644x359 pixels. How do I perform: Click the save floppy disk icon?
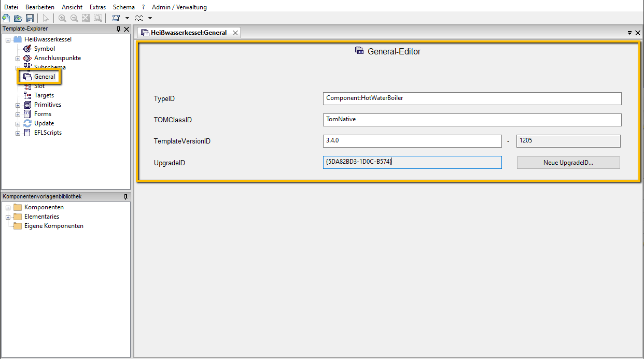[30, 18]
